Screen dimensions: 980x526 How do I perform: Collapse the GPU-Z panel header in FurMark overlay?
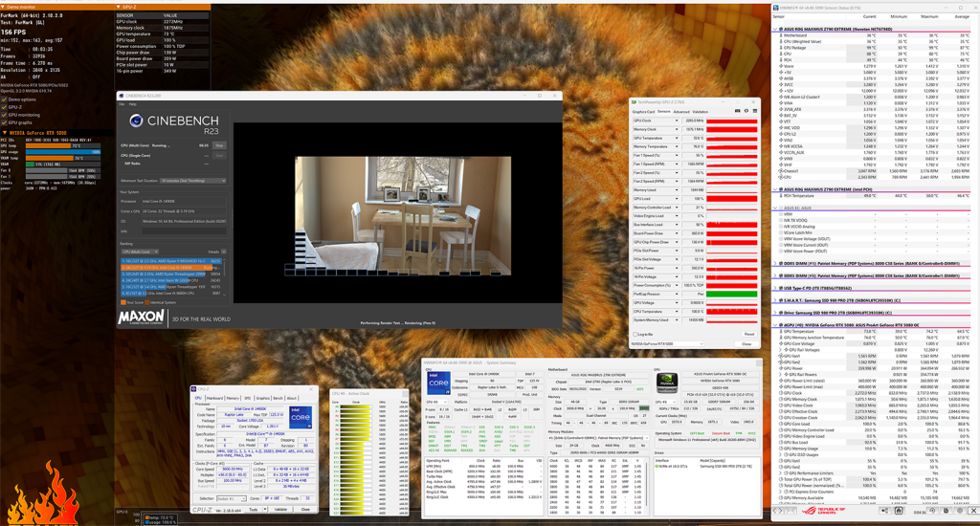[119, 7]
